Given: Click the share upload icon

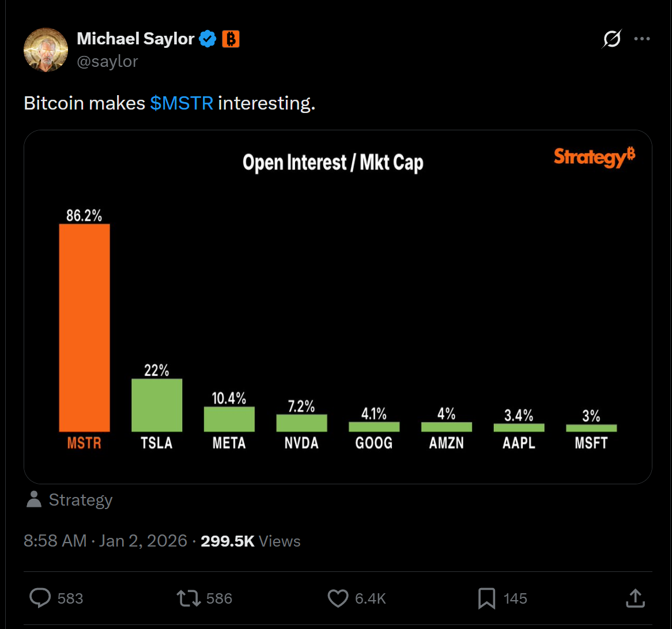Looking at the screenshot, I should click(x=635, y=598).
